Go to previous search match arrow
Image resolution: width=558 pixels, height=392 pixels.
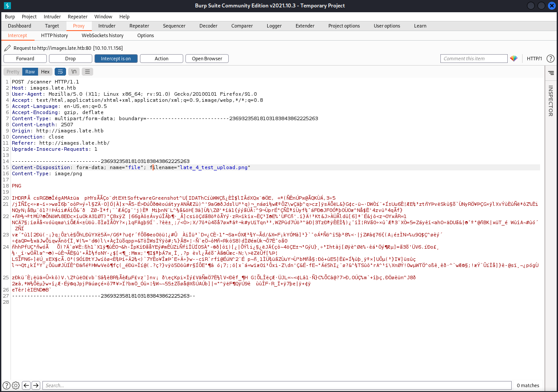point(26,385)
